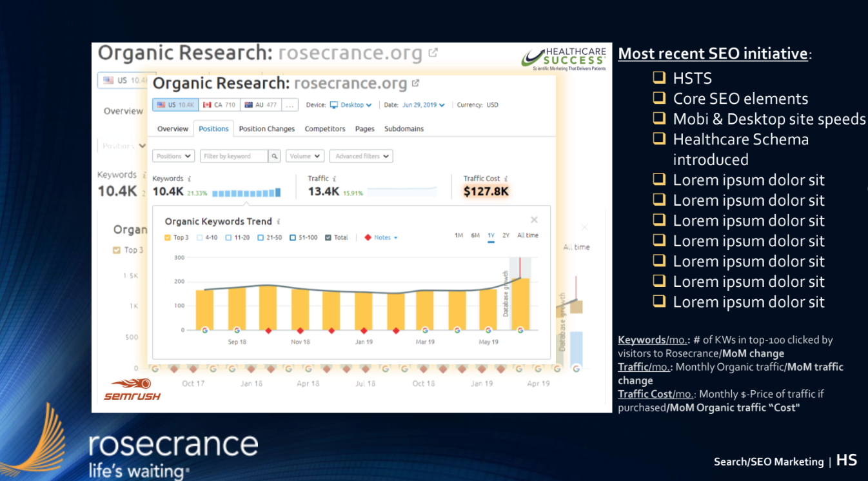Switch to the Subdomains tab
Viewport: 868px width, 481px height.
click(404, 129)
